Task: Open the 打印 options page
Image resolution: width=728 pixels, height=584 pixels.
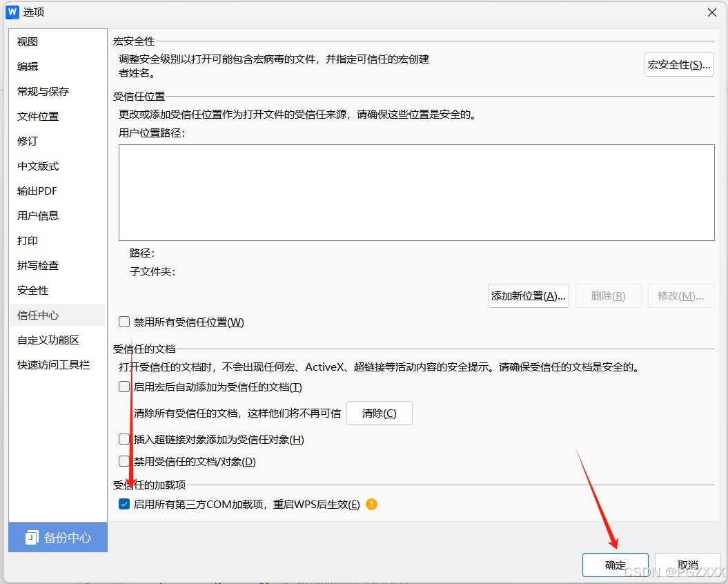Action: click(57, 240)
